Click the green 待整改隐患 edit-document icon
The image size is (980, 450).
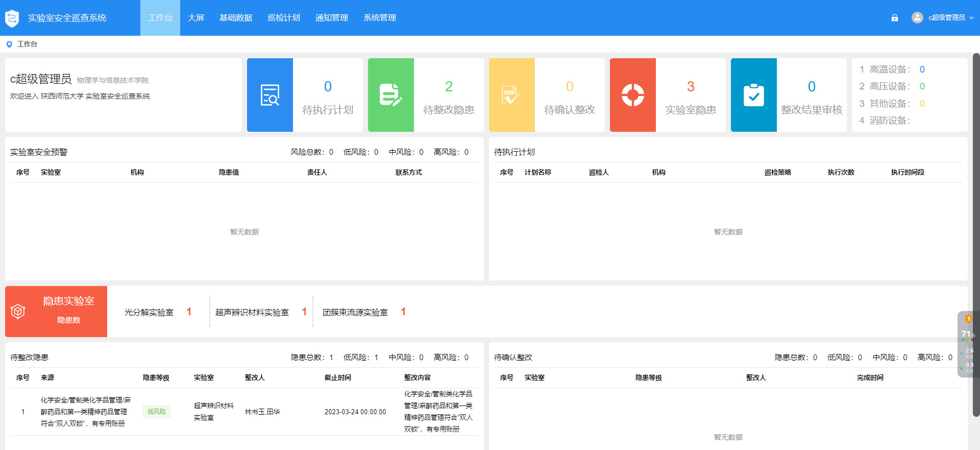point(391,95)
